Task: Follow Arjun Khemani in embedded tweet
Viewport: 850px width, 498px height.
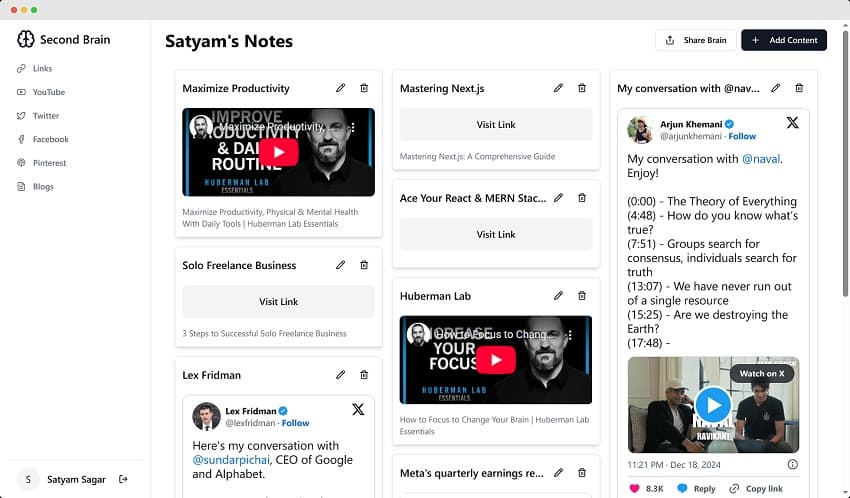Action: click(742, 137)
